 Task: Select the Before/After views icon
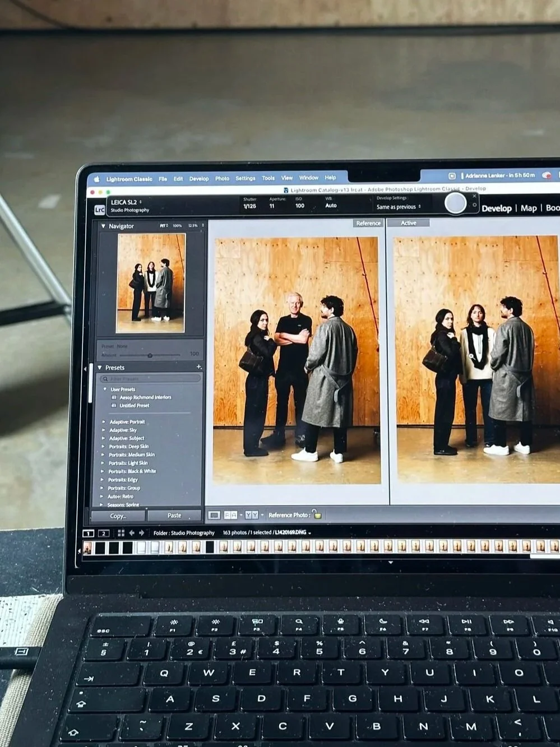(x=230, y=514)
